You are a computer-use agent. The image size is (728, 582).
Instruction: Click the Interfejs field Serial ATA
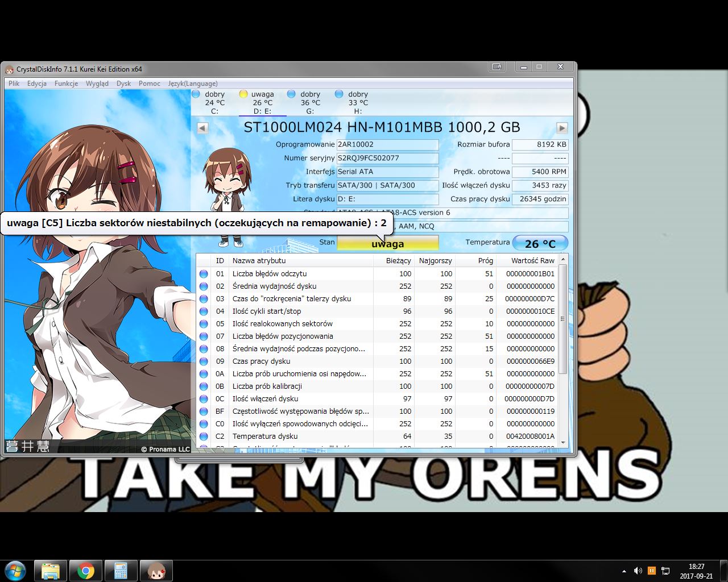point(387,172)
